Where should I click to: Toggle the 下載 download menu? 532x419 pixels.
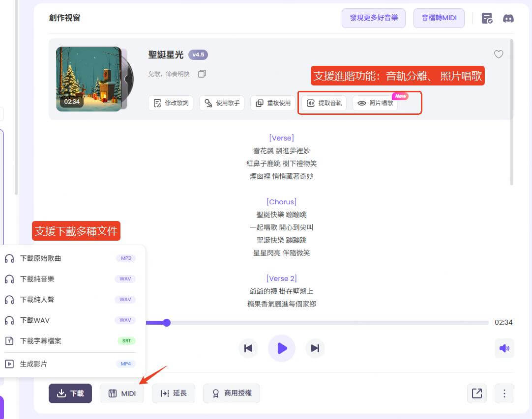pyautogui.click(x=70, y=393)
